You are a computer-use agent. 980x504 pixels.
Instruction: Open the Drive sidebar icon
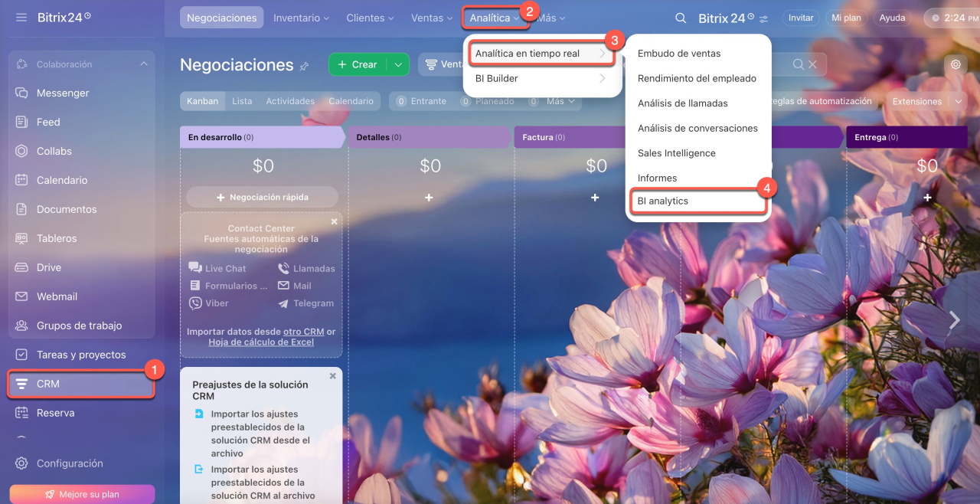21,267
